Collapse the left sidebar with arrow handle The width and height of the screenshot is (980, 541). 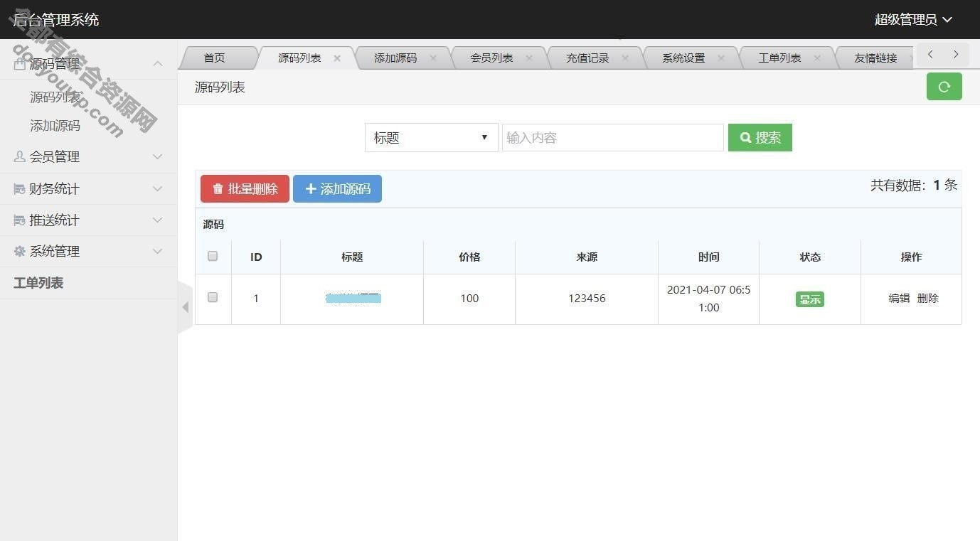point(185,307)
